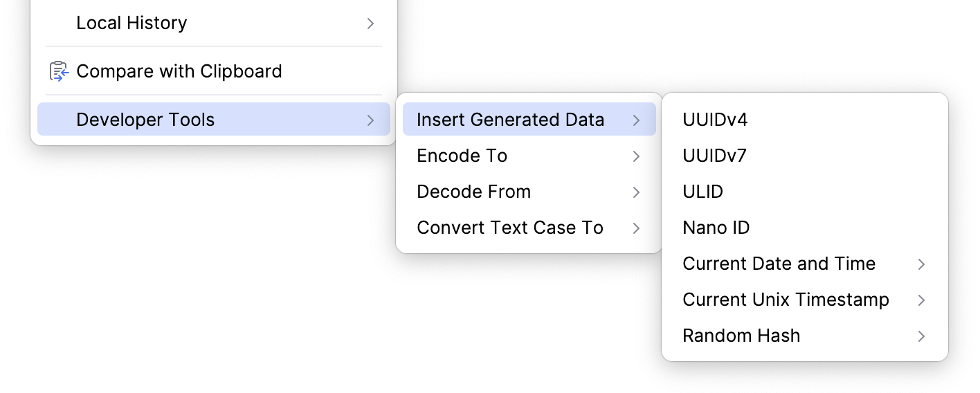Viewport: 980px width, 393px height.
Task: Insert a generated ULID
Action: point(702,192)
